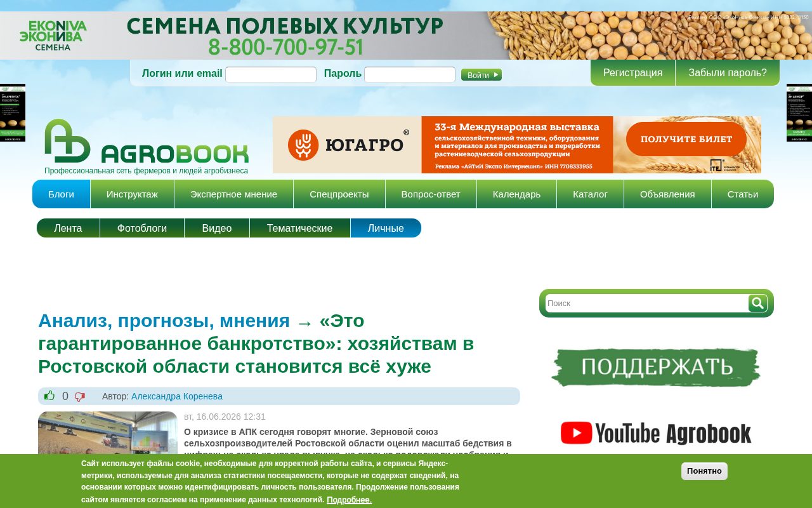Click the thumbs-up like icon

click(49, 396)
